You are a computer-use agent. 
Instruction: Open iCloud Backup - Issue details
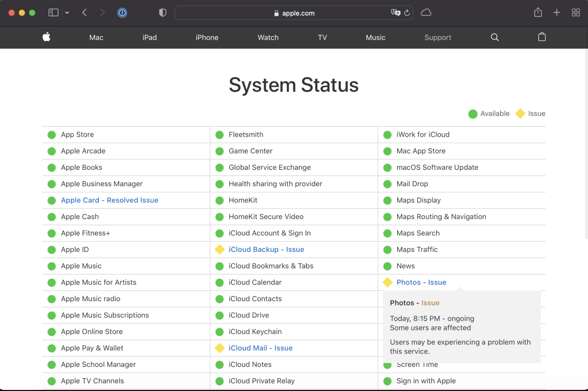266,249
